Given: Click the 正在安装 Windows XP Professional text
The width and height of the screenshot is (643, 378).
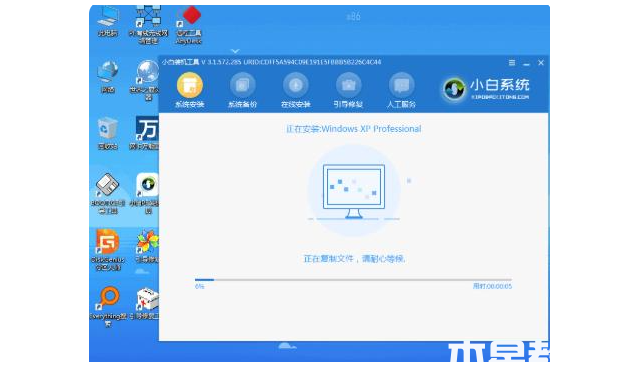Looking at the screenshot, I should [x=353, y=129].
